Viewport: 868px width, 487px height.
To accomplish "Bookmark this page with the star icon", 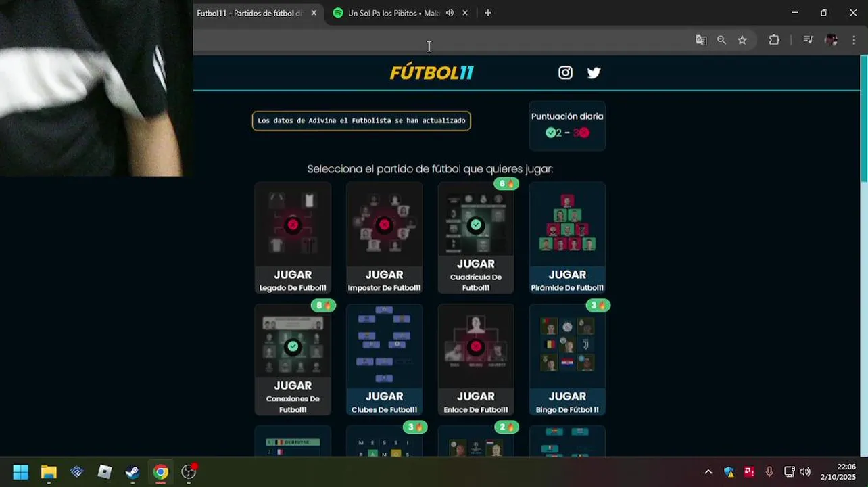I will (742, 40).
